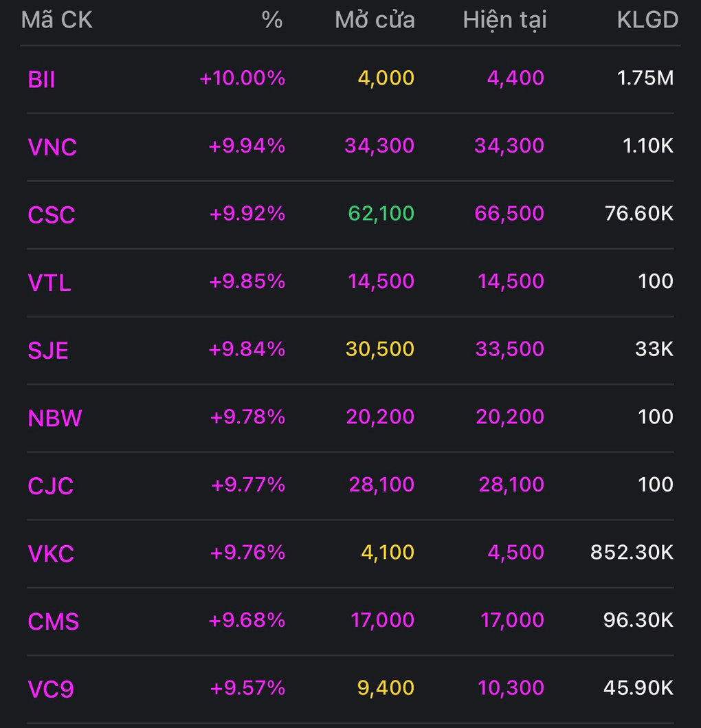701x728 pixels.
Task: Click VKC's volume 852.30K
Action: point(632,552)
